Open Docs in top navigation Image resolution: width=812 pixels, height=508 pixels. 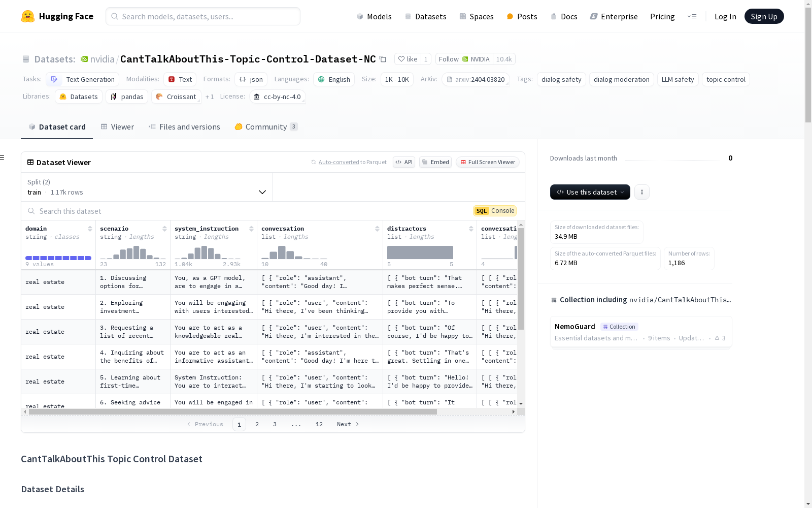pos(564,16)
